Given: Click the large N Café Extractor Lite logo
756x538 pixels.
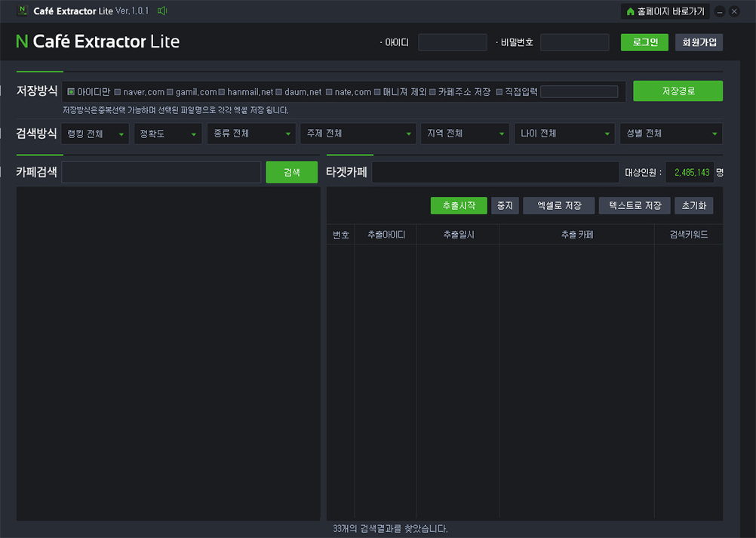Looking at the screenshot, I should point(98,42).
